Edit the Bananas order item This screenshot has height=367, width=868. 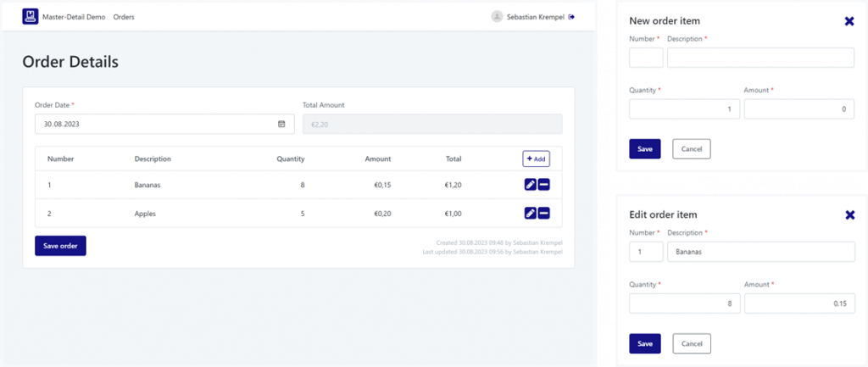(x=530, y=184)
